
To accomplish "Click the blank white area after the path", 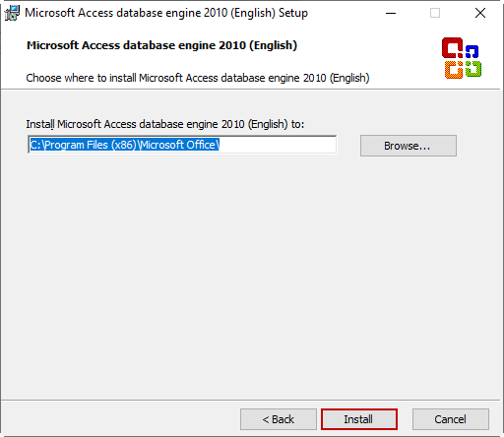I will point(278,145).
